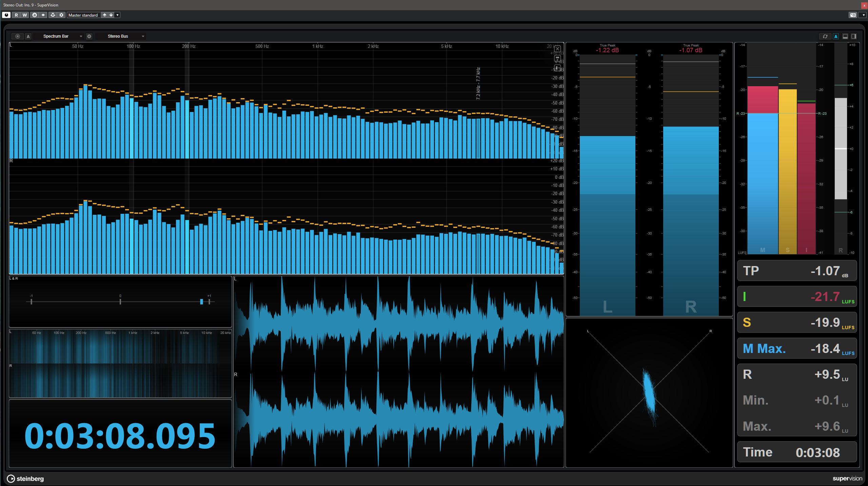Image resolution: width=868 pixels, height=486 pixels.
Task: Click the copy A to B arrow icon
Action: coord(43,15)
